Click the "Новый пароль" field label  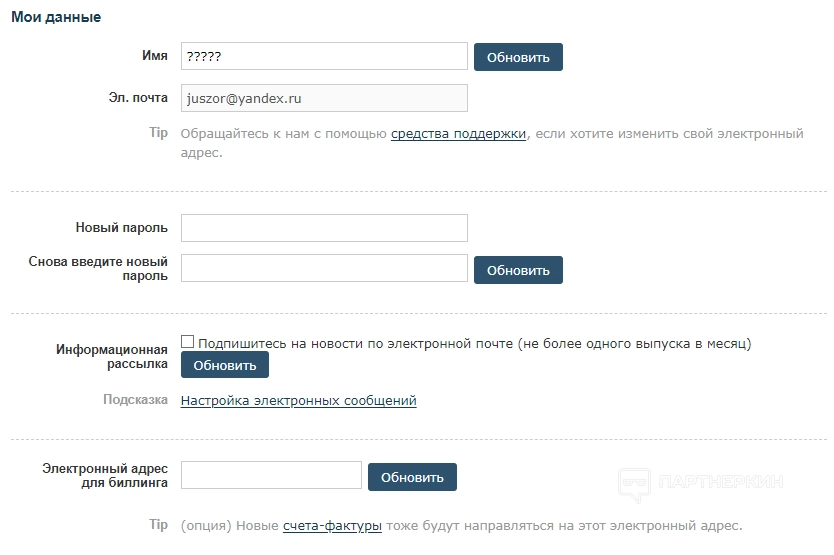point(122,228)
